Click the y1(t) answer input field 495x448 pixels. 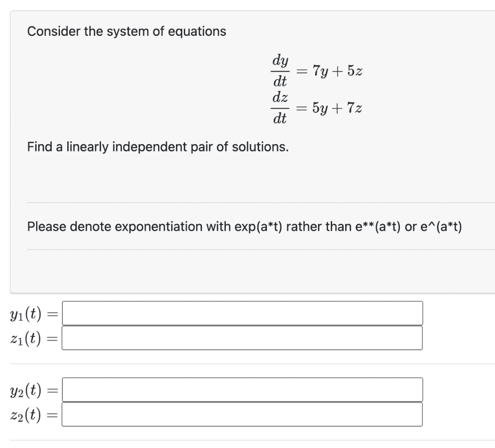242,313
